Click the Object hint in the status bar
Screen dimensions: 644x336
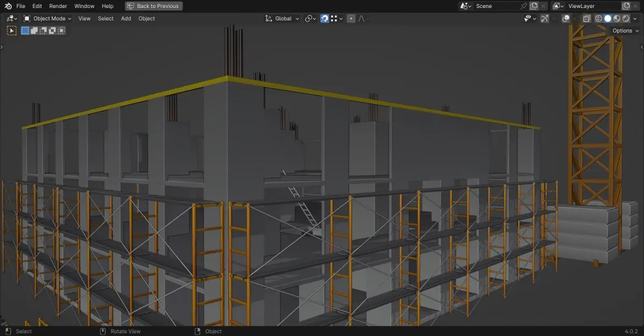tap(208, 331)
